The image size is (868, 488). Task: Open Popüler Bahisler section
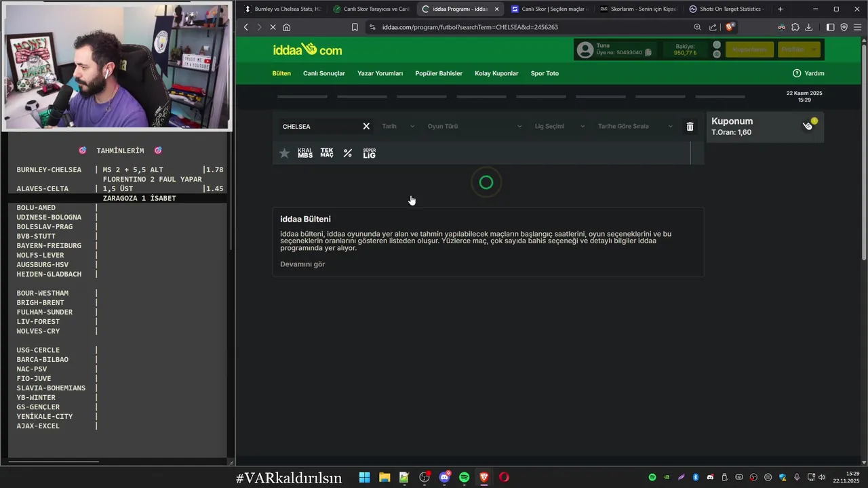pos(439,73)
